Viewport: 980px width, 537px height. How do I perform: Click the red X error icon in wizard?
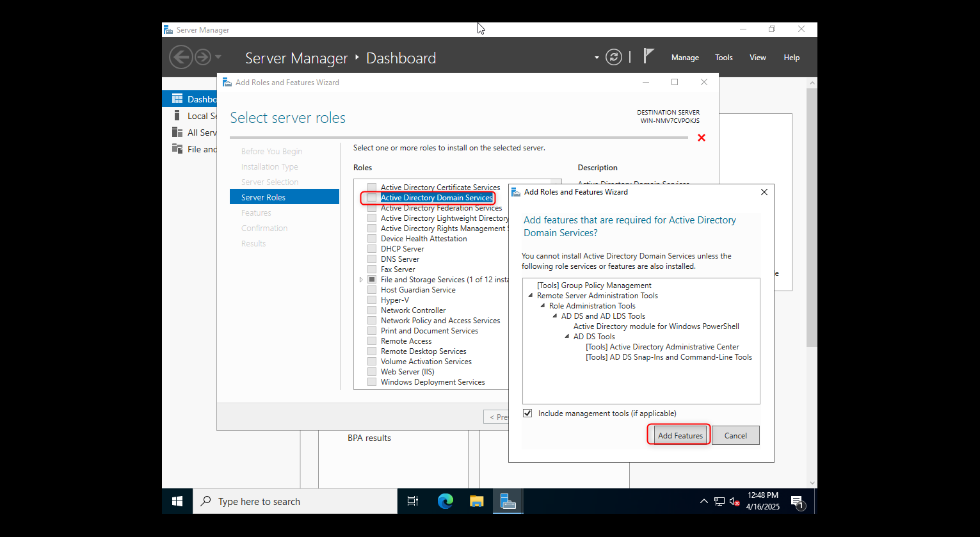point(702,138)
